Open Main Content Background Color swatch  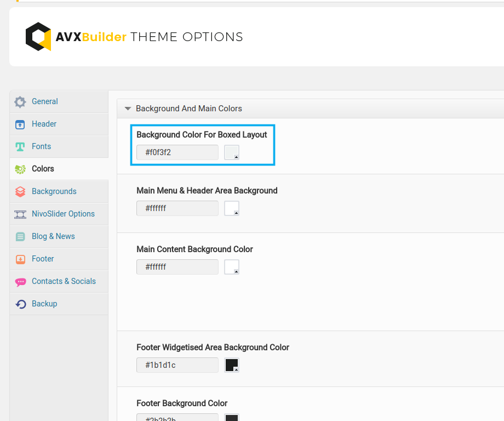232,267
